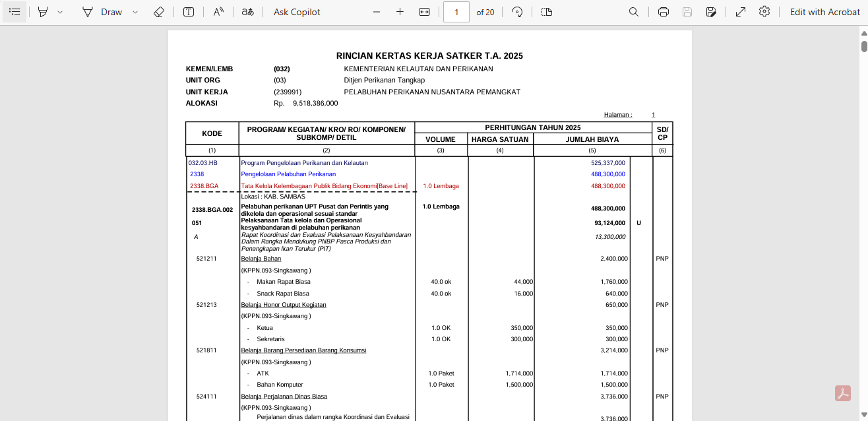Click the Ketua line item
The height and width of the screenshot is (421, 868).
(x=264, y=328)
